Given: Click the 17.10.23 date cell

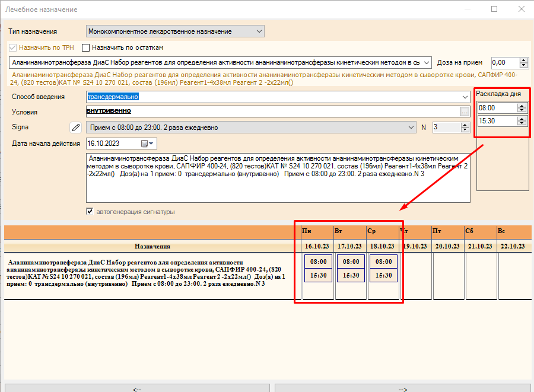Looking at the screenshot, I should (x=350, y=246).
